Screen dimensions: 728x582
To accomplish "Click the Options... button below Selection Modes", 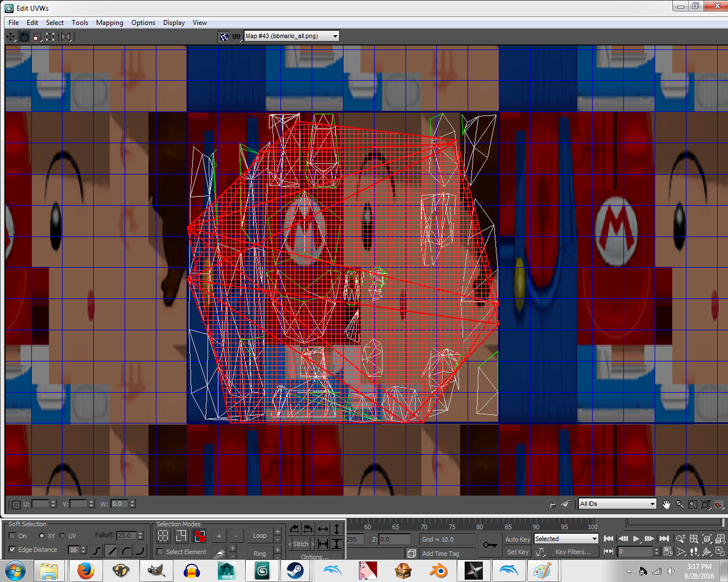I will (x=315, y=557).
